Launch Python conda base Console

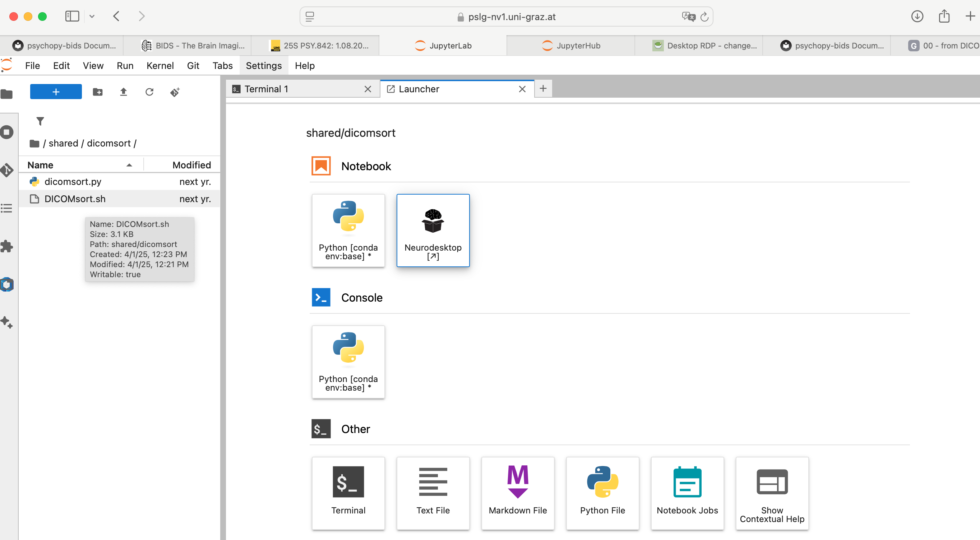click(x=348, y=362)
